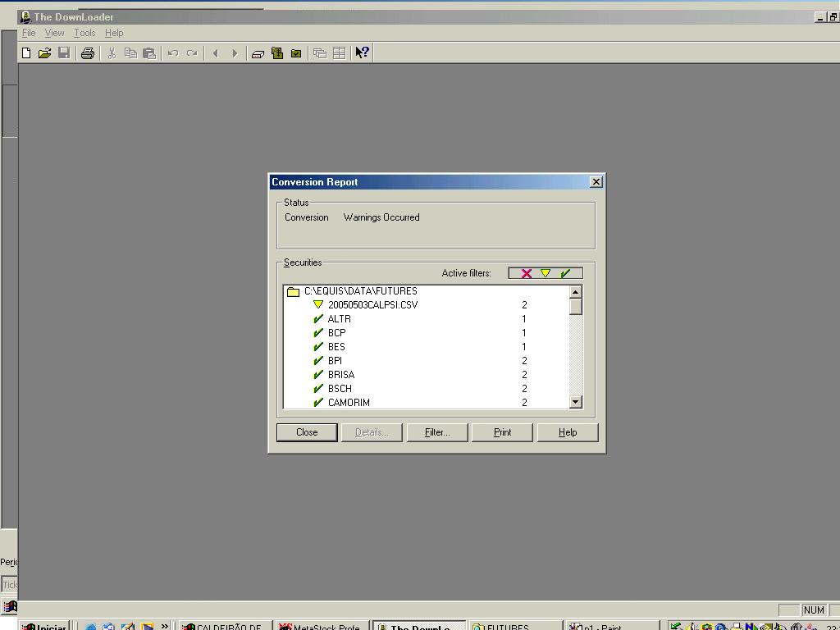Toggle the green checkmark success filter indicator
Viewport: 840px width, 630px height.
click(565, 273)
